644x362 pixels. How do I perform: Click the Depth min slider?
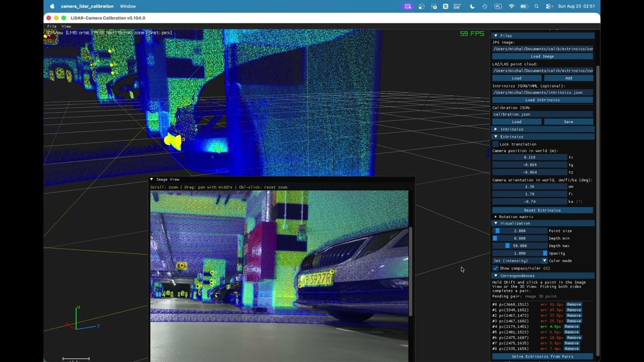[x=520, y=238]
